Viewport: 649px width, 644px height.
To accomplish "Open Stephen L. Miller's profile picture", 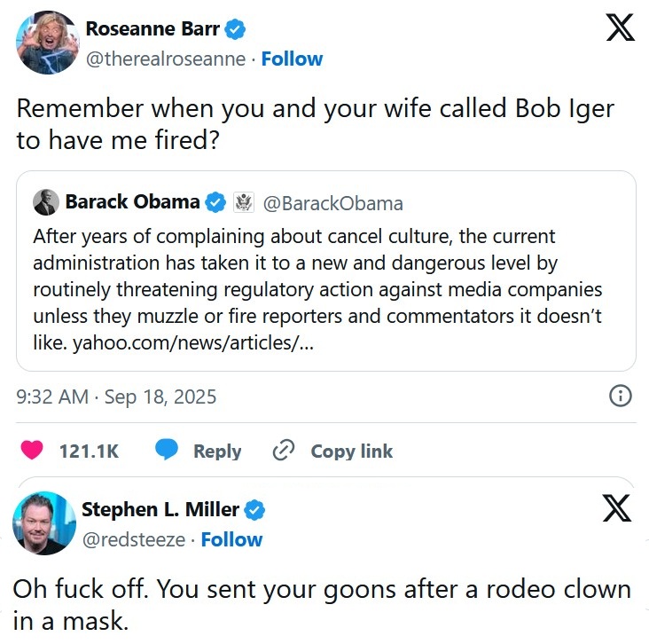I will [43, 523].
